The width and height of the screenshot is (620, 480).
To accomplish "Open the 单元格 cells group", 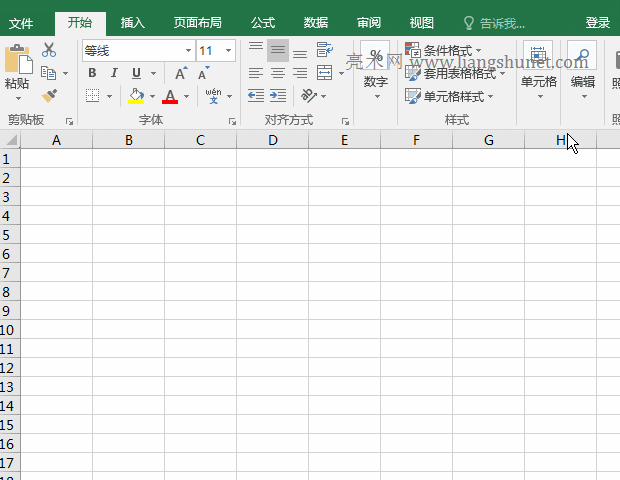I will pyautogui.click(x=539, y=70).
